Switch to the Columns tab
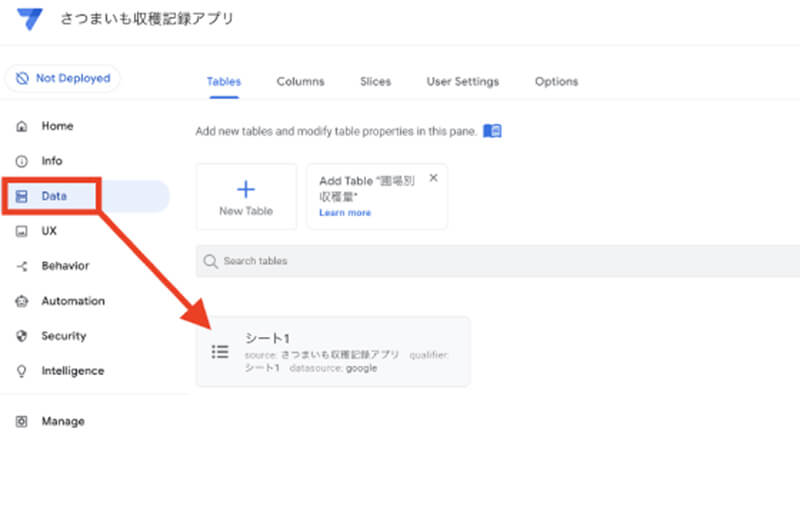800x529 pixels. [300, 82]
